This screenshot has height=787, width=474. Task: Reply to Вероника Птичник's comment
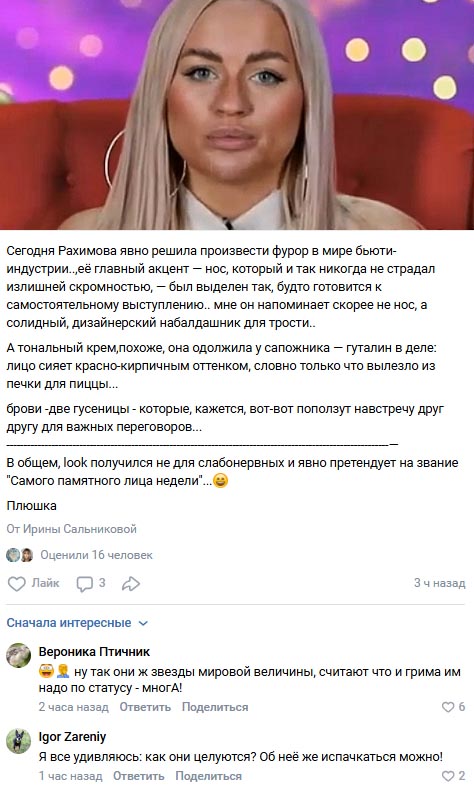click(145, 707)
